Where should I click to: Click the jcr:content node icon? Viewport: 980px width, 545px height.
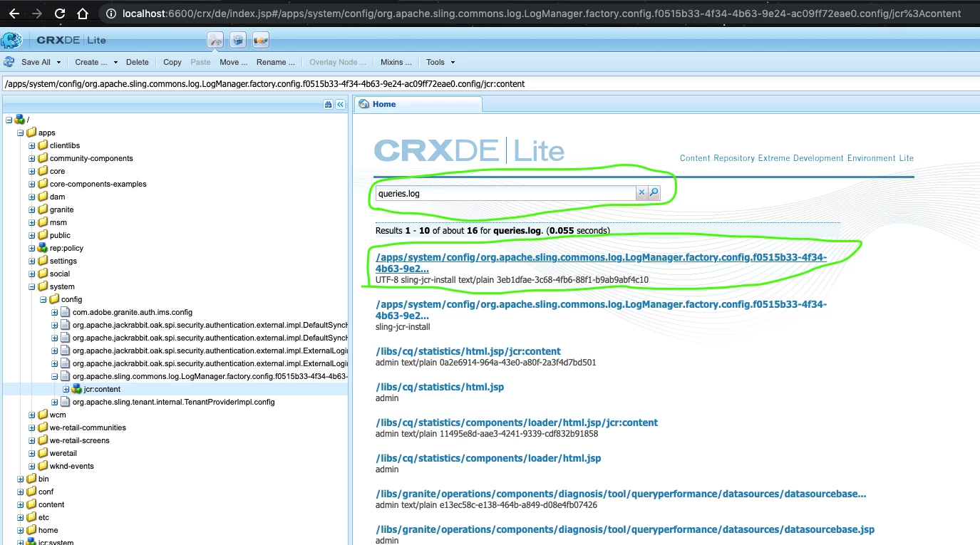77,389
